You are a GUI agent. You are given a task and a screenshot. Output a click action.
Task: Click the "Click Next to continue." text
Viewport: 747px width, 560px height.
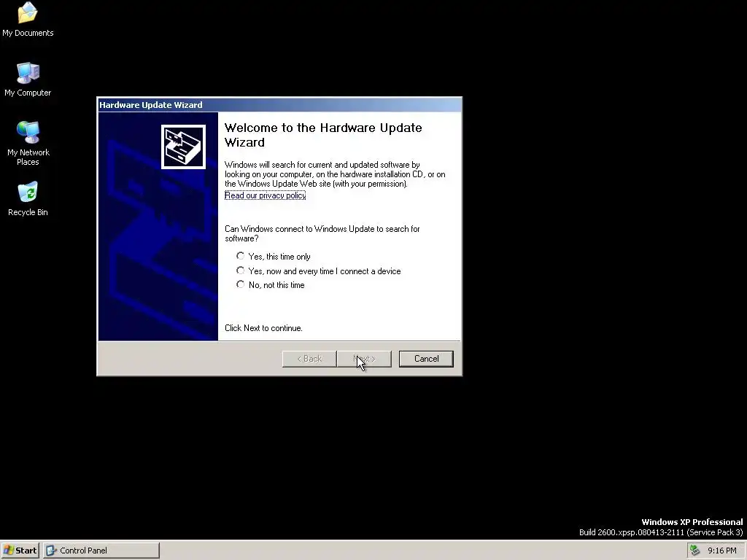click(263, 328)
